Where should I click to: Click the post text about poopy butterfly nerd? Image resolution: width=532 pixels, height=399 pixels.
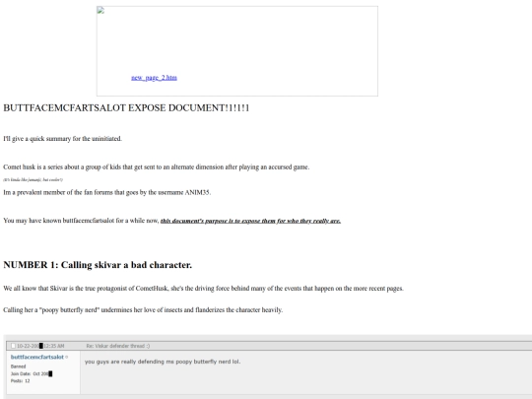163,362
